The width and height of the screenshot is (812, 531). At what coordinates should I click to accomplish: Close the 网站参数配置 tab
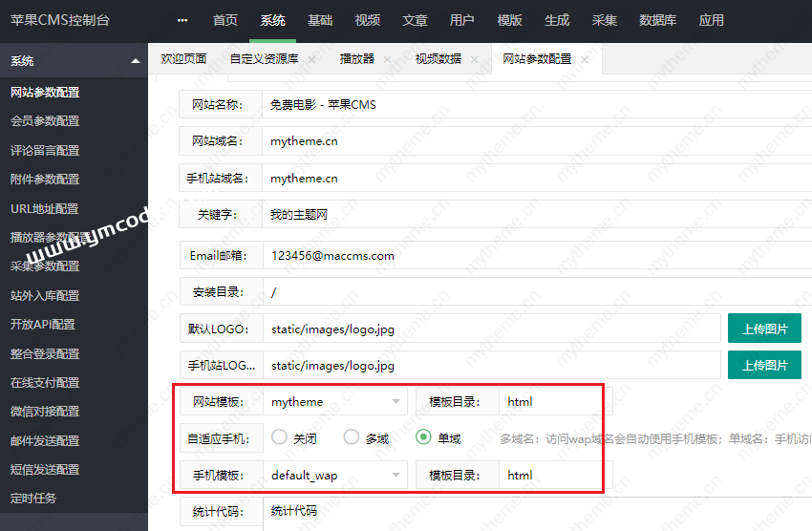[585, 59]
